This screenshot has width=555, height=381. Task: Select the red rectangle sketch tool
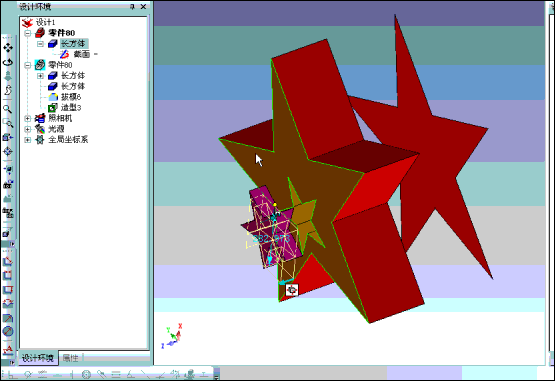(8, 290)
